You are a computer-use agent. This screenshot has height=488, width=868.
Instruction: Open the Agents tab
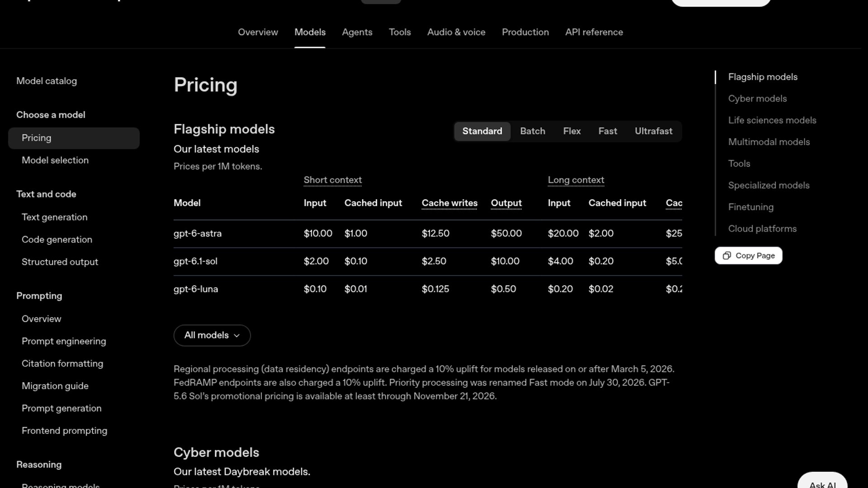pos(357,32)
